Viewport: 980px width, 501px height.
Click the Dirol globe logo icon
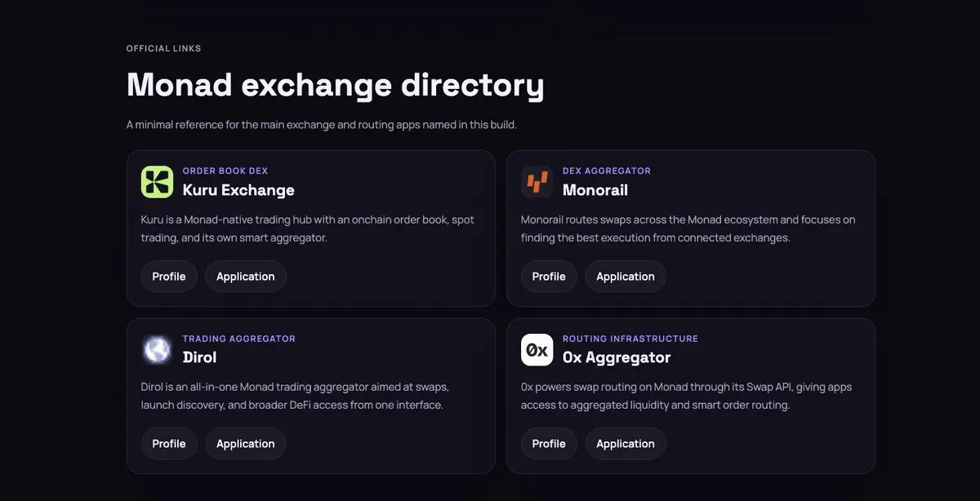click(x=157, y=349)
